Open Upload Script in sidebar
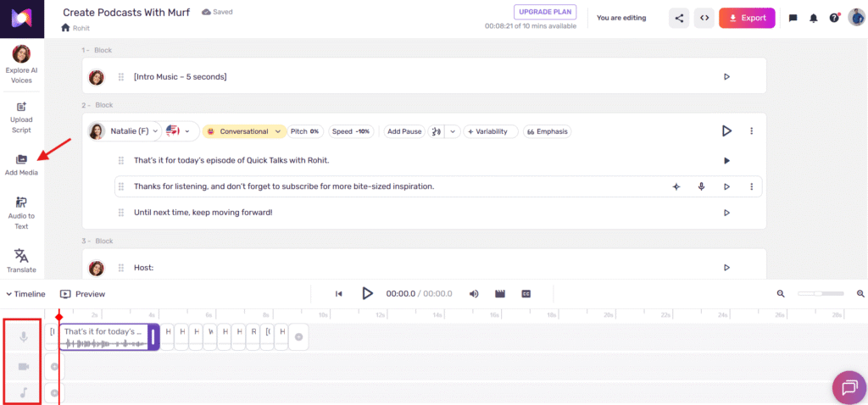This screenshot has height=405, width=868. [21, 118]
